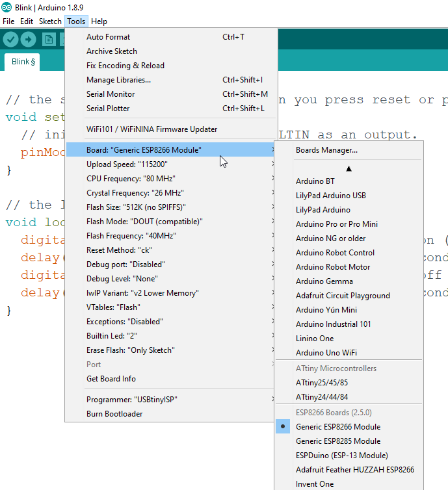Viewport: 448px width, 490px height.
Task: Select Adafruit Feather HUZZAH ESP8266 board
Action: pyautogui.click(x=349, y=470)
